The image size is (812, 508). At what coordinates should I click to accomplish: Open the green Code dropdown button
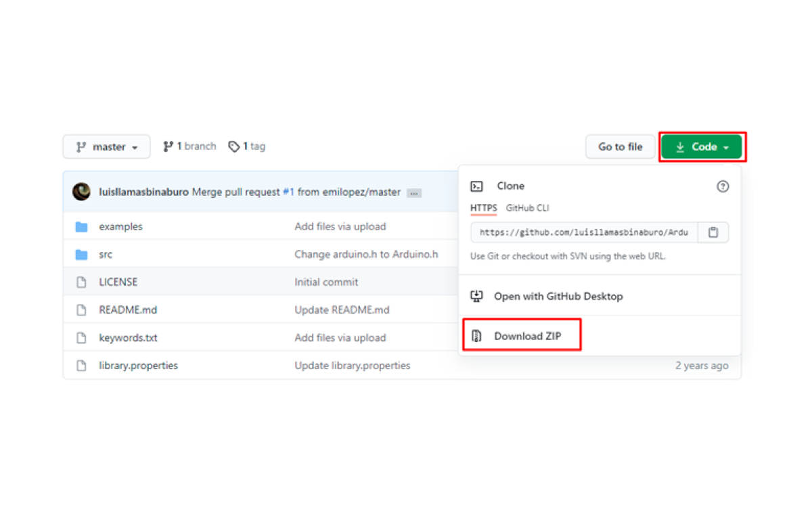tap(701, 147)
